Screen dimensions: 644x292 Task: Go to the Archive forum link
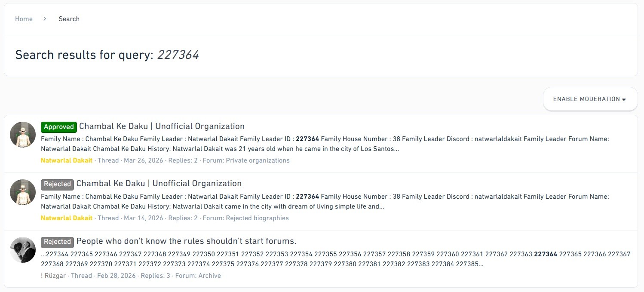pos(209,276)
